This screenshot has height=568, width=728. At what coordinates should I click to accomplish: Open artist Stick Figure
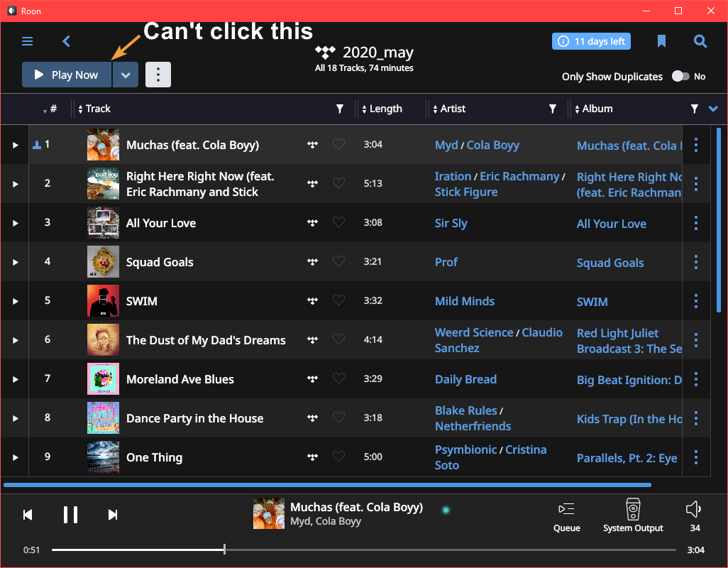click(466, 192)
